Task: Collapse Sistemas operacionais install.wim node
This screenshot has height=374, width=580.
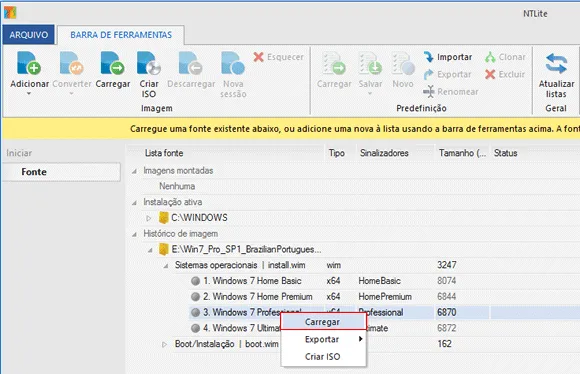Action: point(166,265)
